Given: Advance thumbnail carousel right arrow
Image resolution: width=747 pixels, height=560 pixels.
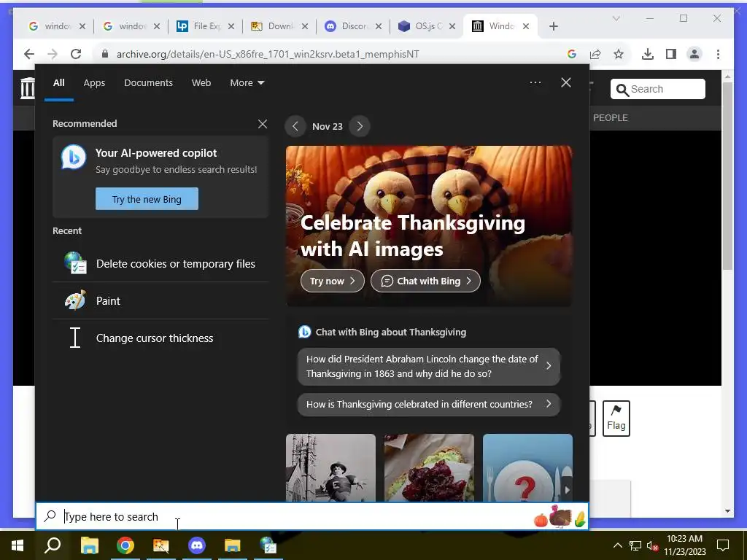Looking at the screenshot, I should click(x=567, y=489).
